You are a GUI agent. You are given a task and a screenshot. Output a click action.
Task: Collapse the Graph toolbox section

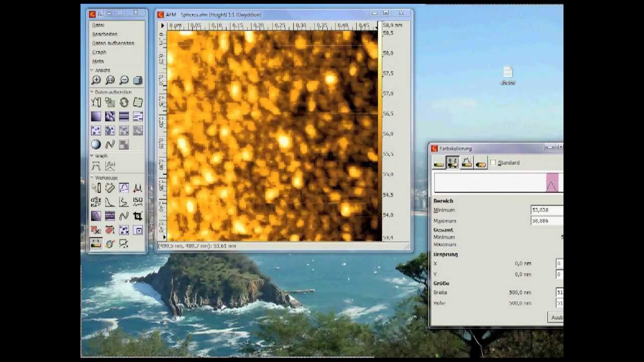pos(99,156)
